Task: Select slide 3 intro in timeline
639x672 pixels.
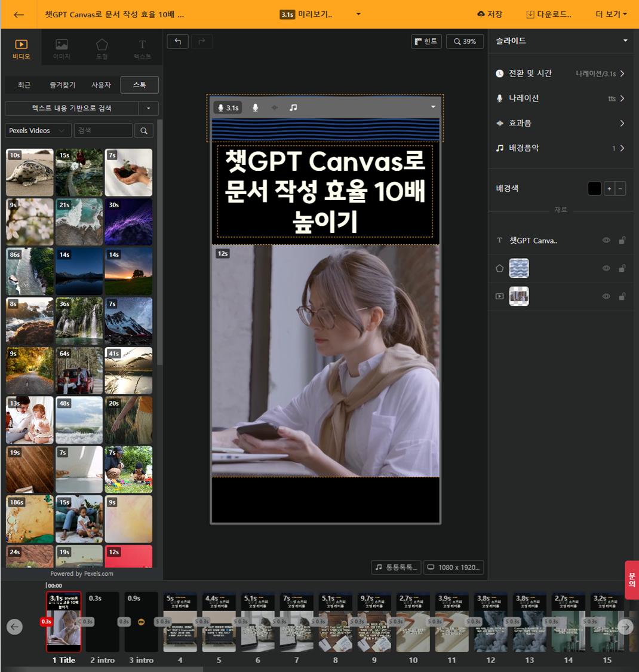Action: click(x=142, y=622)
